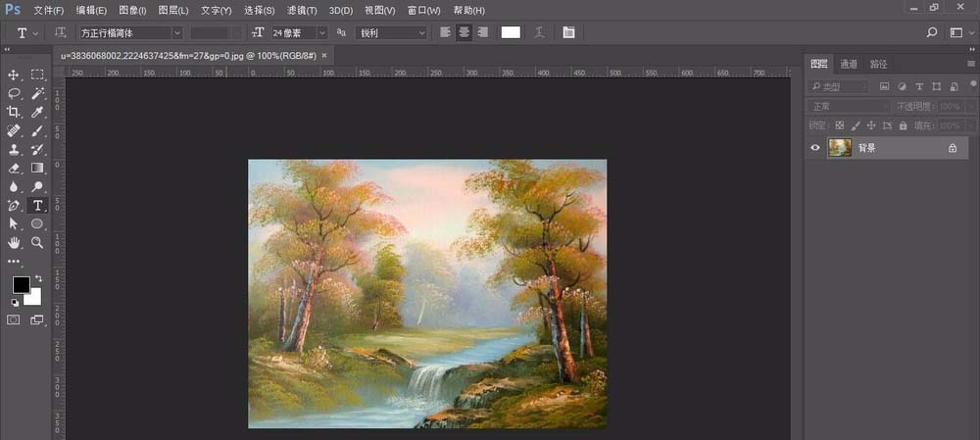Select the Blur tool
The height and width of the screenshot is (440, 980).
(x=13, y=186)
